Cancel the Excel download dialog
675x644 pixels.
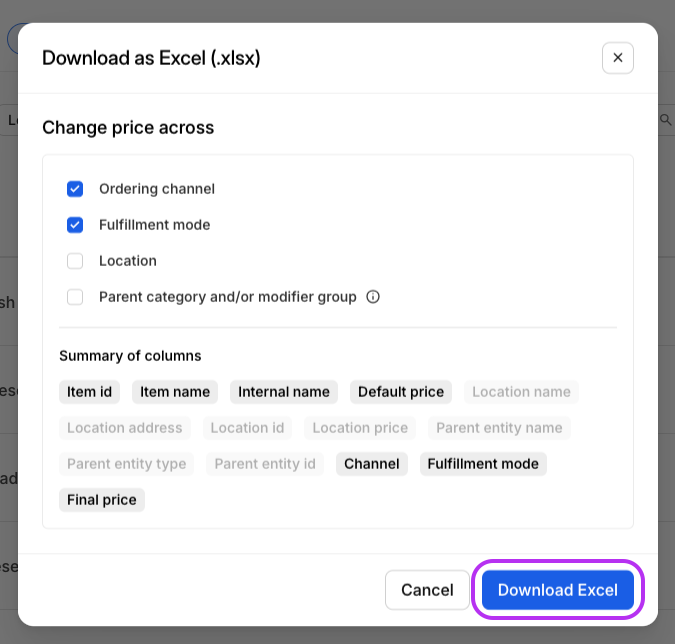427,590
